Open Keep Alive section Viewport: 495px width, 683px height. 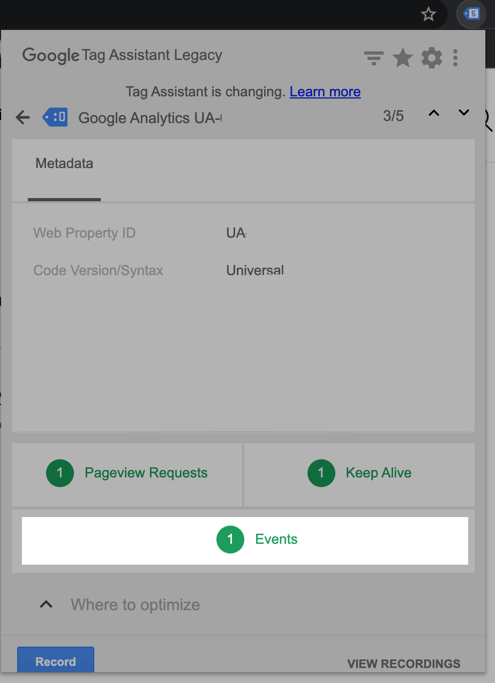pyautogui.click(x=359, y=473)
